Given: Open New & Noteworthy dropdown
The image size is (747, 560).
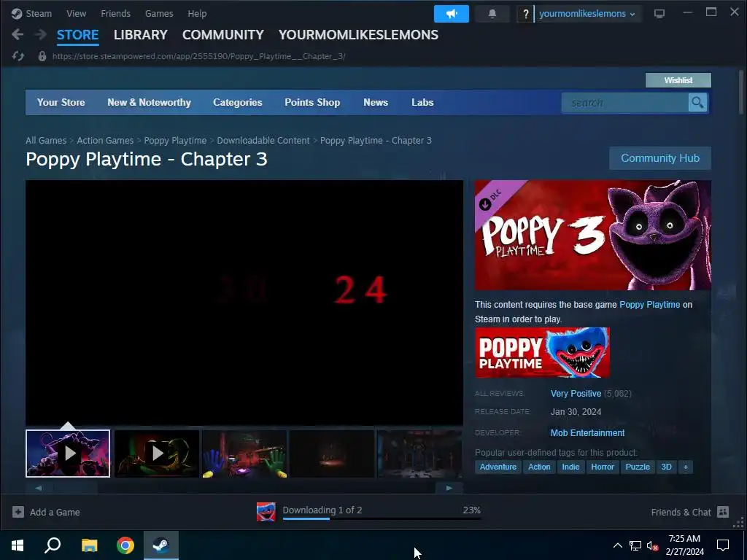Looking at the screenshot, I should pos(149,102).
